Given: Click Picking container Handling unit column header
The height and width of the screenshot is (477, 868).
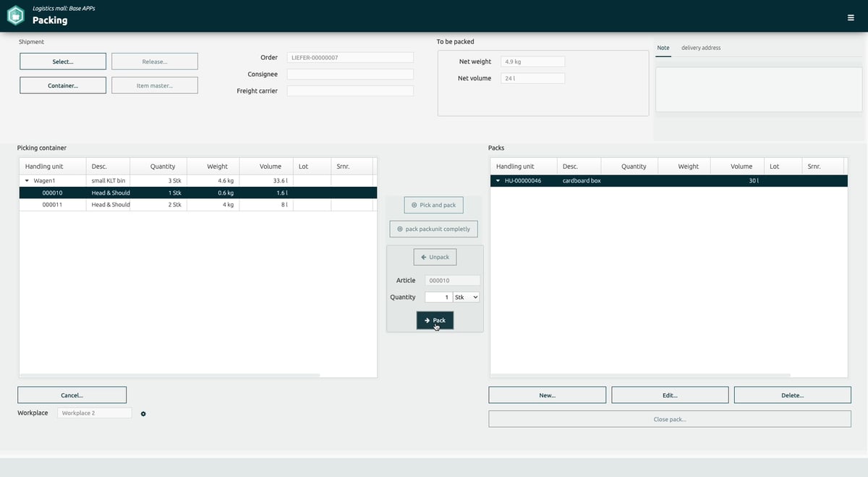Looking at the screenshot, I should 52,166.
